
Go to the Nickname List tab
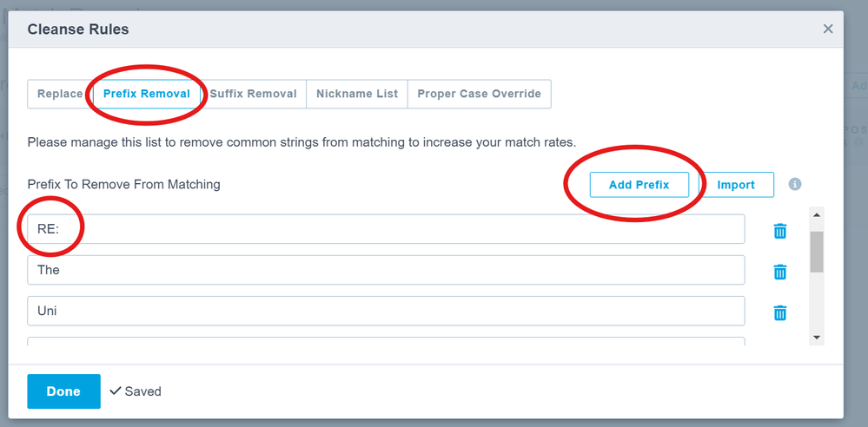357,94
